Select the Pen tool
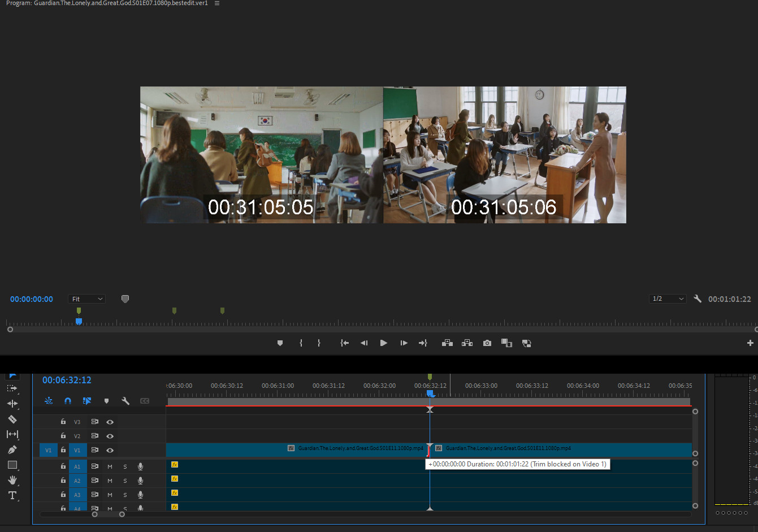This screenshot has width=758, height=532. point(12,449)
